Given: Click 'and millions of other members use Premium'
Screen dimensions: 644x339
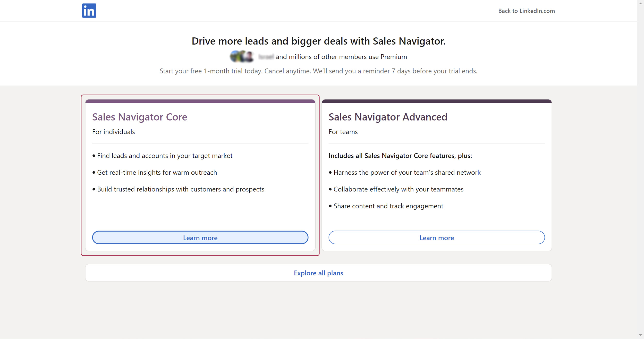Looking at the screenshot, I should (341, 57).
